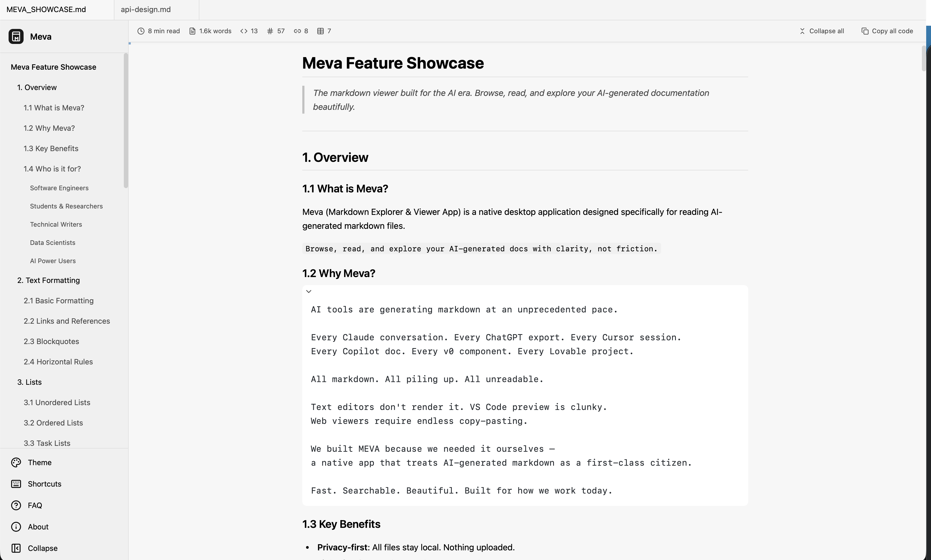Click the code blocks counter icon

click(x=244, y=31)
